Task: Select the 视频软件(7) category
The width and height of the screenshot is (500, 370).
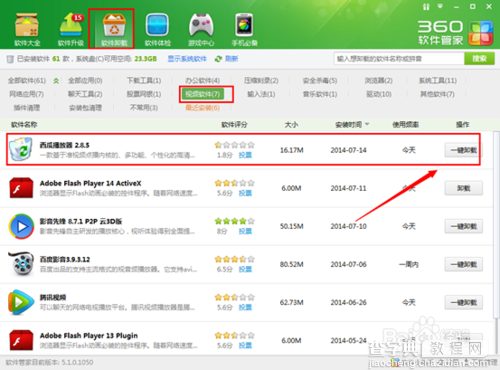Action: [203, 94]
